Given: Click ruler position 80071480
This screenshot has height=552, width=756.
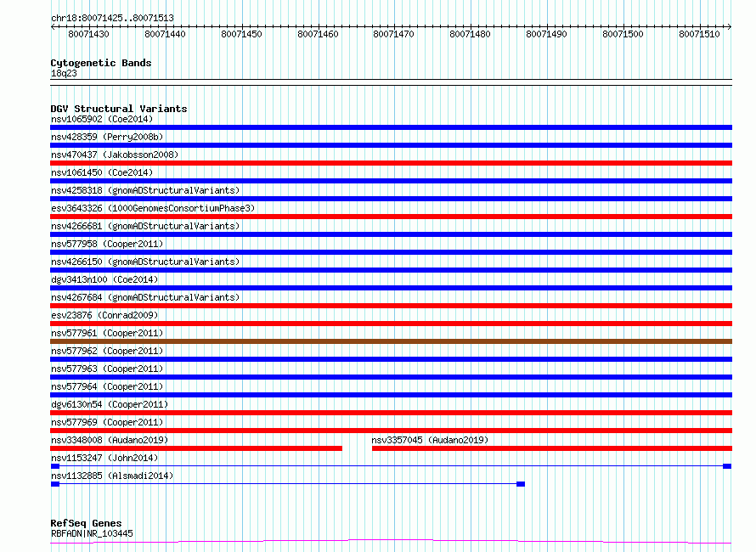Looking at the screenshot, I should click(x=470, y=34).
